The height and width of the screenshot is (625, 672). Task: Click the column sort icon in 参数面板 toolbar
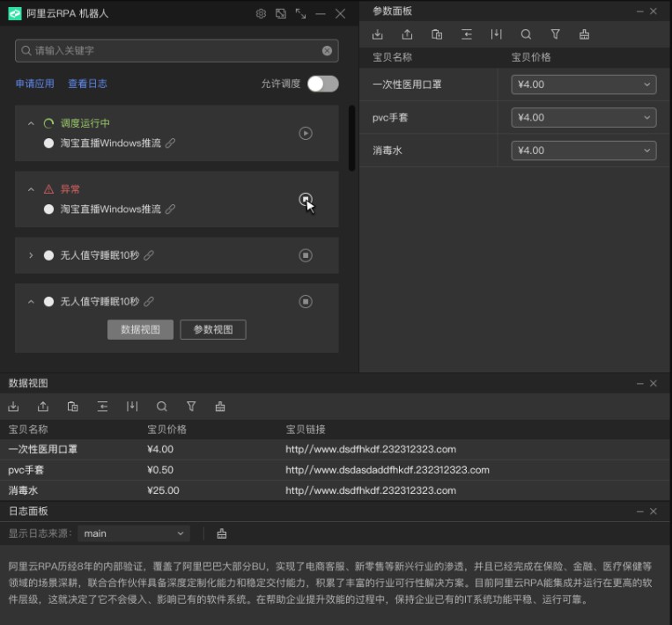click(496, 34)
